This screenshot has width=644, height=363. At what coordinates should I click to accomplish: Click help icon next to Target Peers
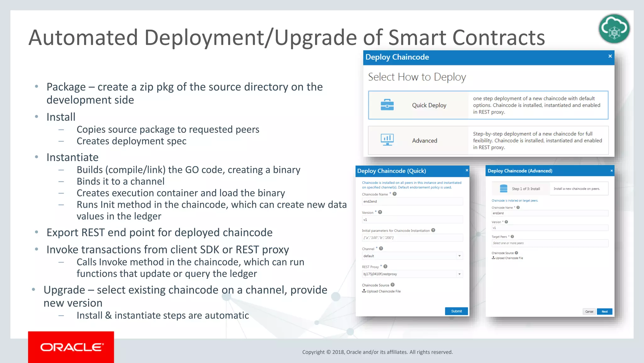coord(512,236)
